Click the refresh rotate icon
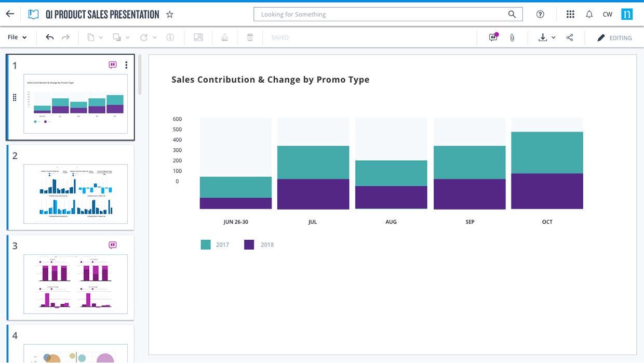The width and height of the screenshot is (644, 363). 144,37
